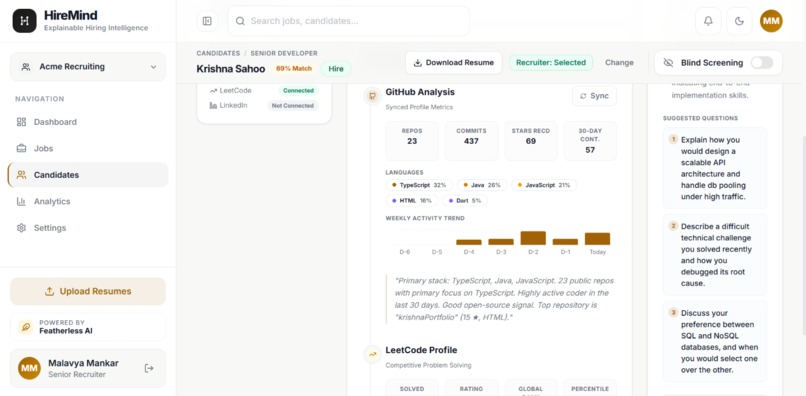This screenshot has width=806, height=396.
Task: Go to Dashboard
Action: (x=88, y=122)
